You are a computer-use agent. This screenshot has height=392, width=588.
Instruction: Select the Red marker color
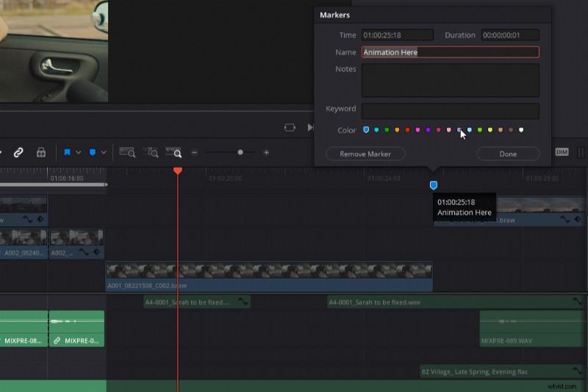[407, 129]
